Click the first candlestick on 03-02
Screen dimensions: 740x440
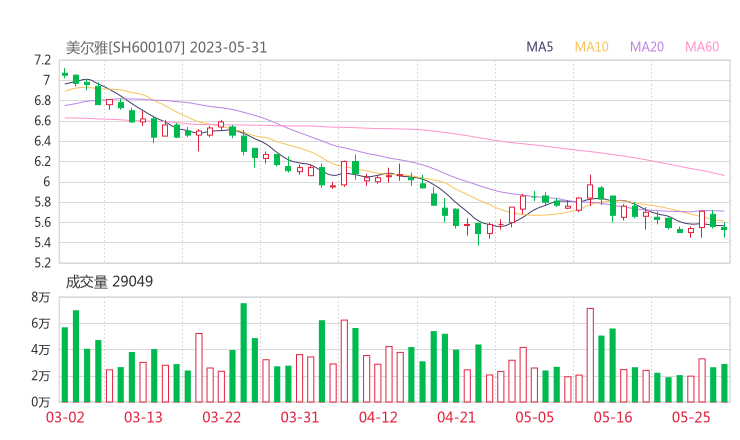tap(65, 74)
